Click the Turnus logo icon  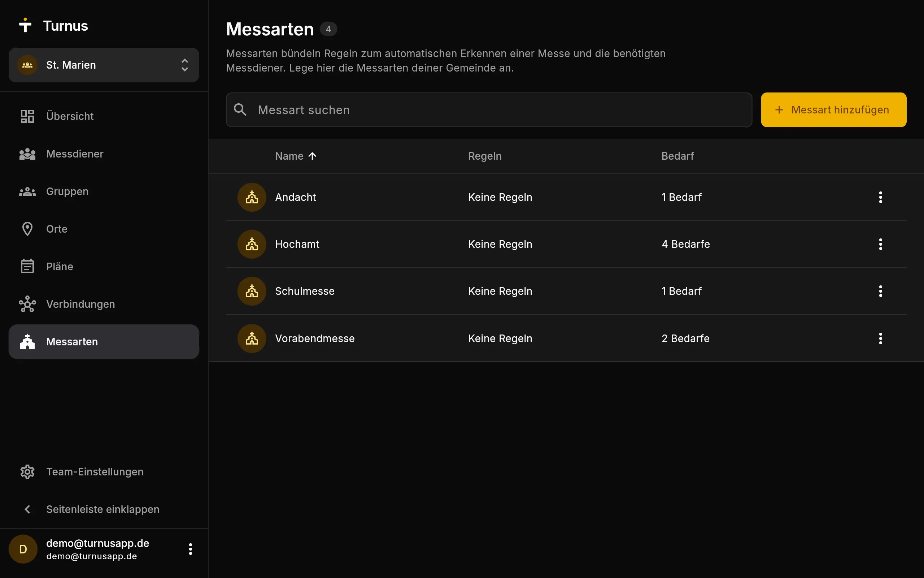tap(25, 25)
